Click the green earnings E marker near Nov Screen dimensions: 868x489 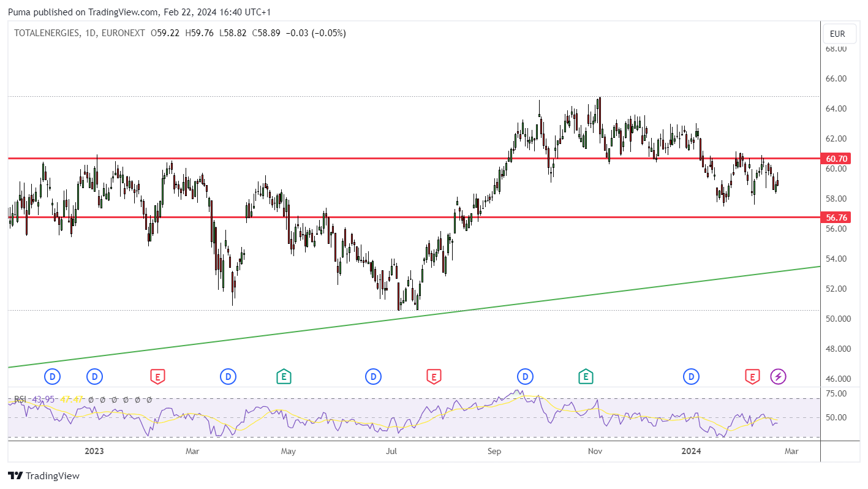586,376
